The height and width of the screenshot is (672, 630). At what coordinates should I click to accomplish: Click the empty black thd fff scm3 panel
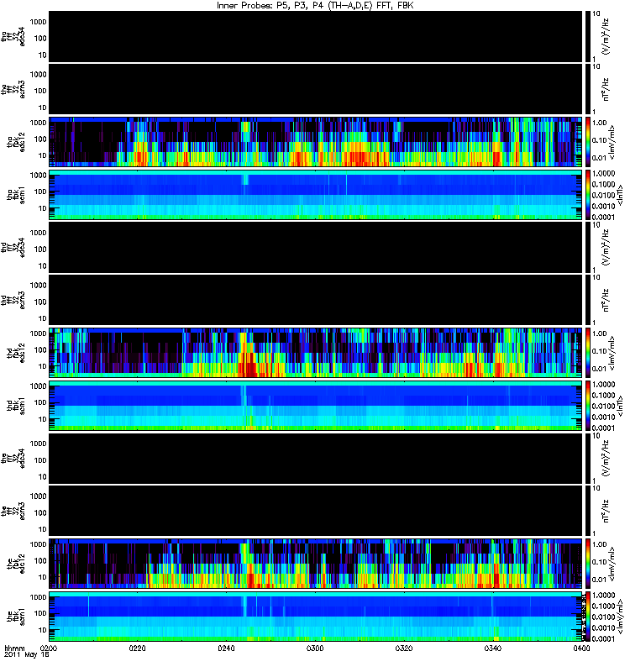point(316,300)
